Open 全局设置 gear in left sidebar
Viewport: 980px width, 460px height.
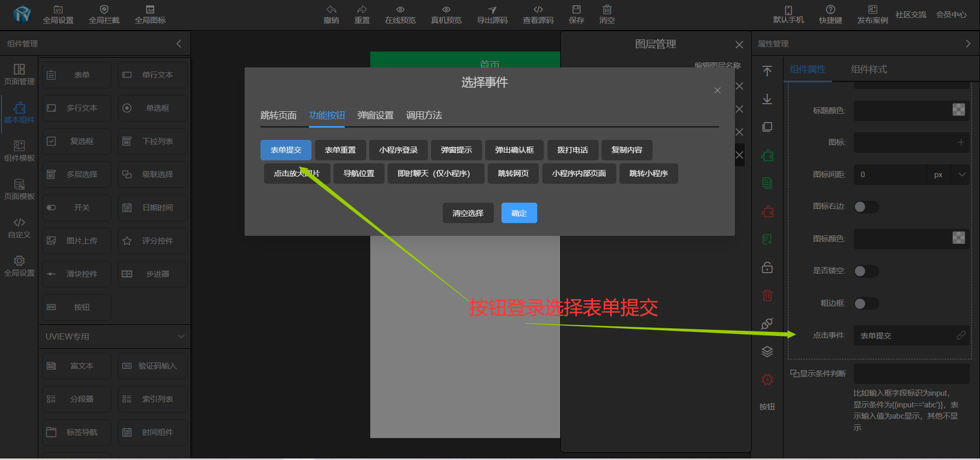tap(19, 266)
